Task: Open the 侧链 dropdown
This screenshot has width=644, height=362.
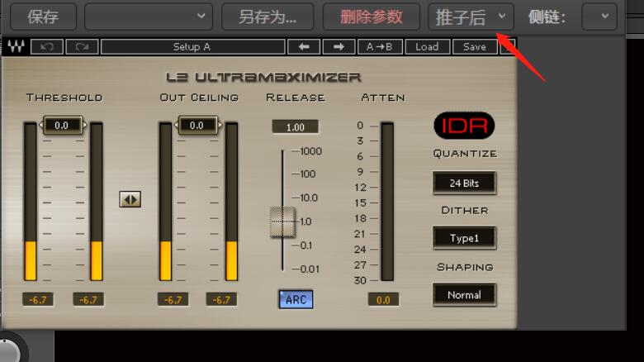Action: (x=599, y=17)
